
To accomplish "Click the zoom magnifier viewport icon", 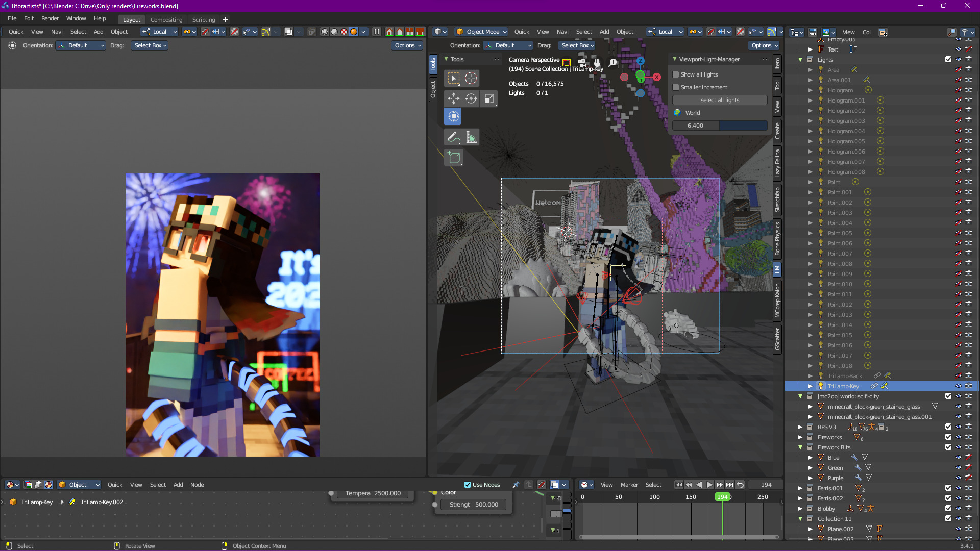I will [x=612, y=62].
